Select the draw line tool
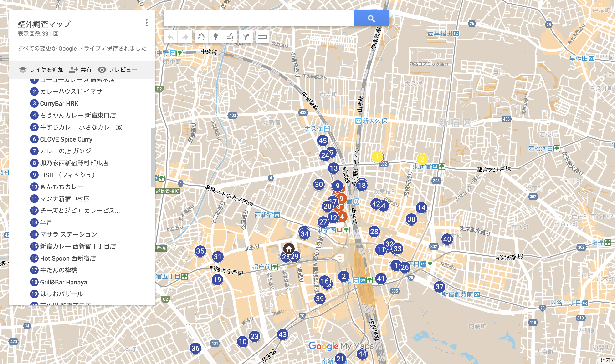615x364 pixels. (230, 37)
